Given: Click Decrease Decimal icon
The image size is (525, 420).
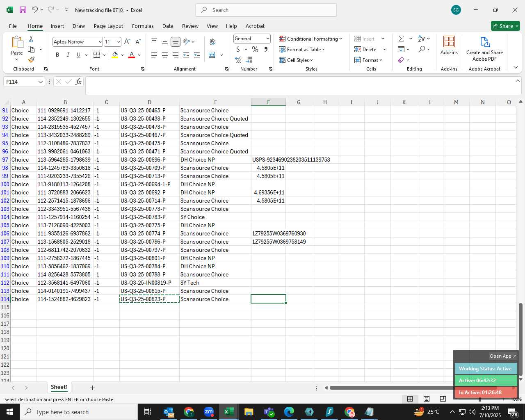Looking at the screenshot, I should [x=249, y=60].
